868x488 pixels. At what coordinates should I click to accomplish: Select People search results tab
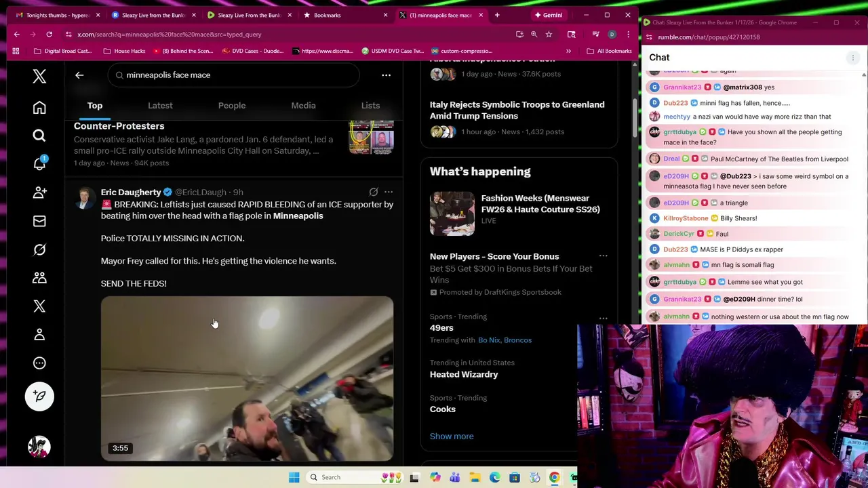click(232, 105)
